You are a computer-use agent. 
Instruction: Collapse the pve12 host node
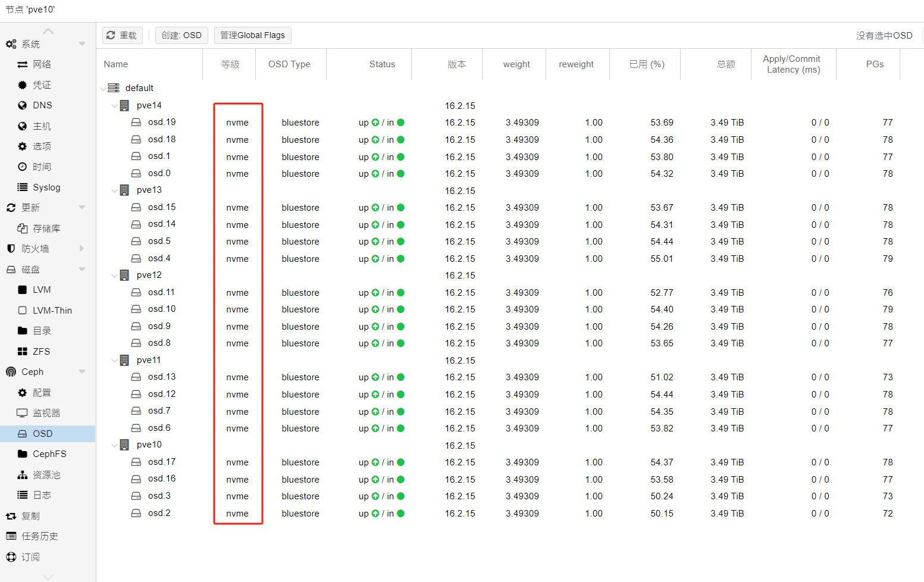point(114,276)
